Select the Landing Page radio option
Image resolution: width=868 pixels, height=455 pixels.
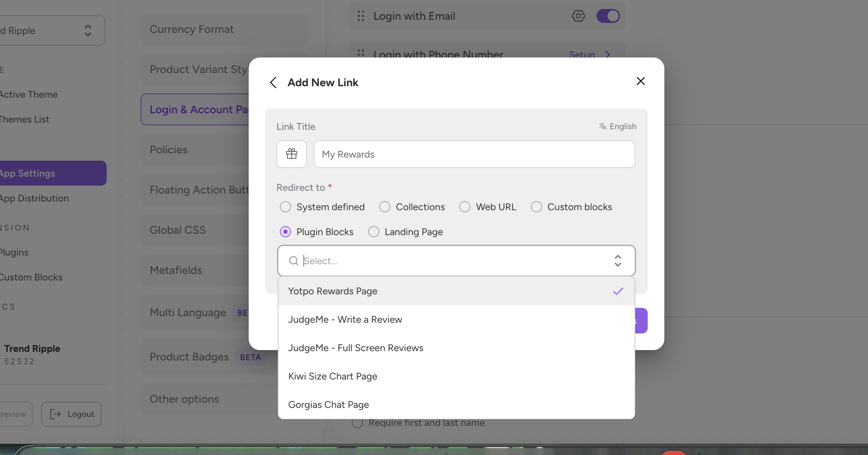(x=374, y=232)
